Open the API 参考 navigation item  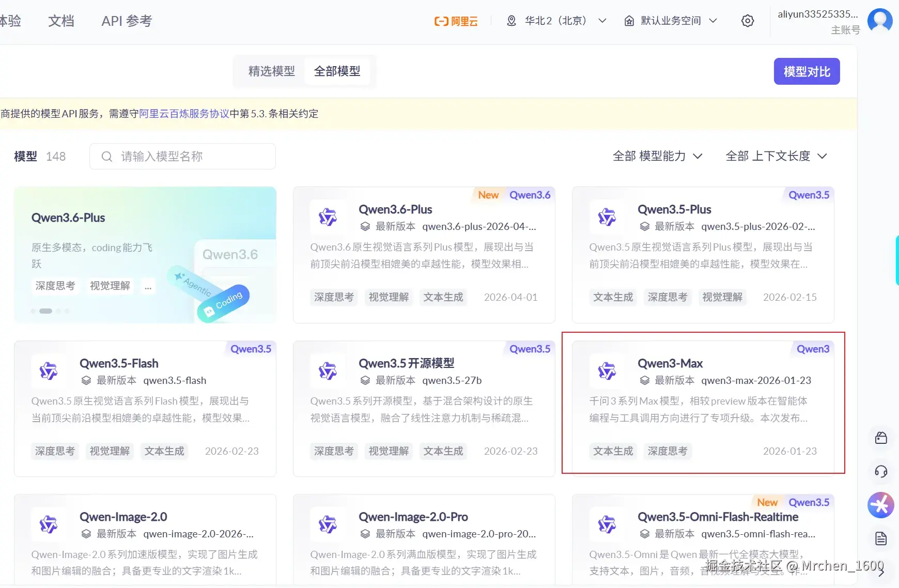tap(127, 21)
